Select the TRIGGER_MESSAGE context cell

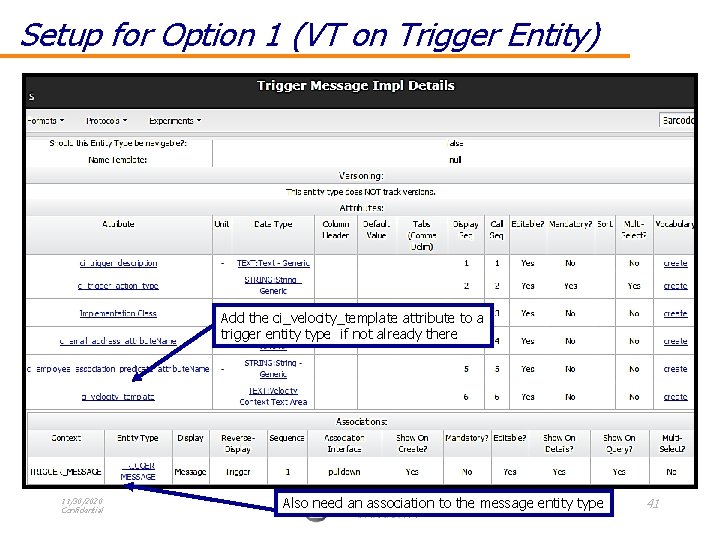pyautogui.click(x=66, y=472)
